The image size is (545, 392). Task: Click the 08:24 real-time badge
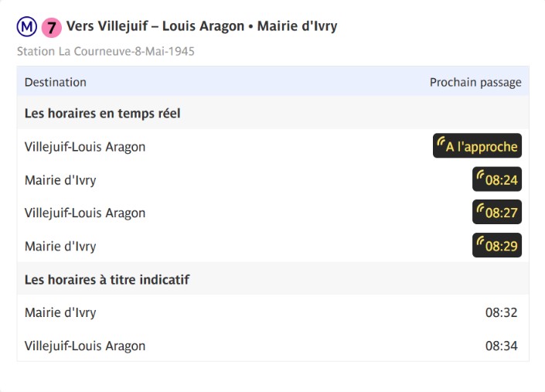(497, 179)
